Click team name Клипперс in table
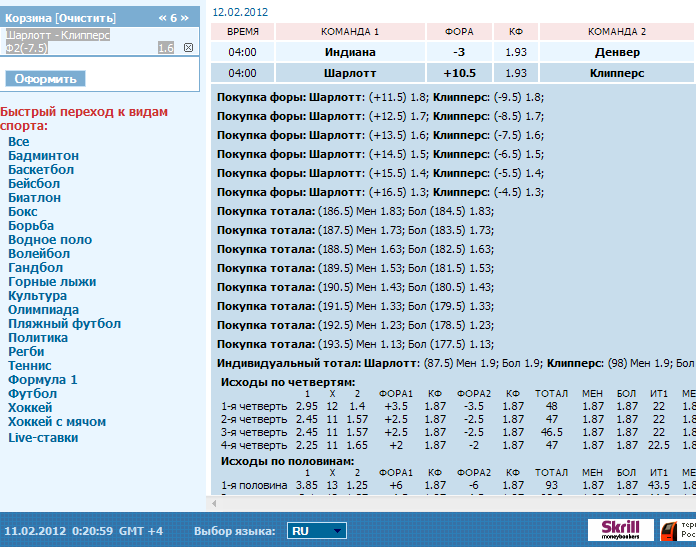696x547 pixels. click(x=617, y=73)
